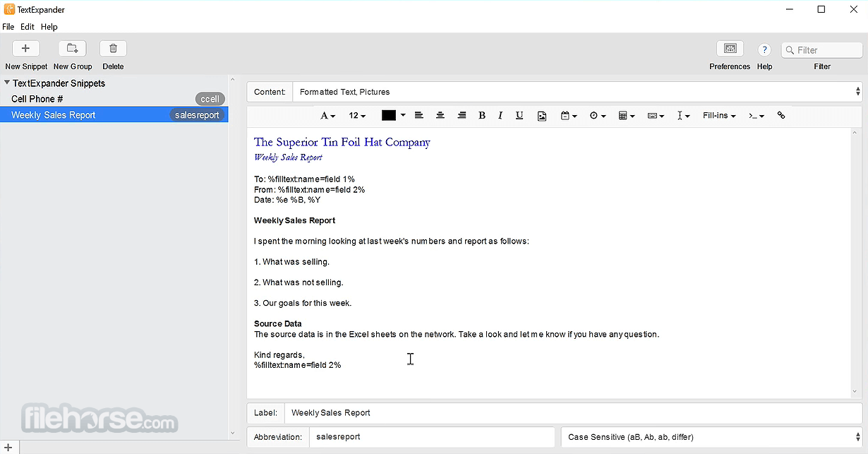Open the time macro clock dropdown
The height and width of the screenshot is (454, 868).
coord(598,116)
